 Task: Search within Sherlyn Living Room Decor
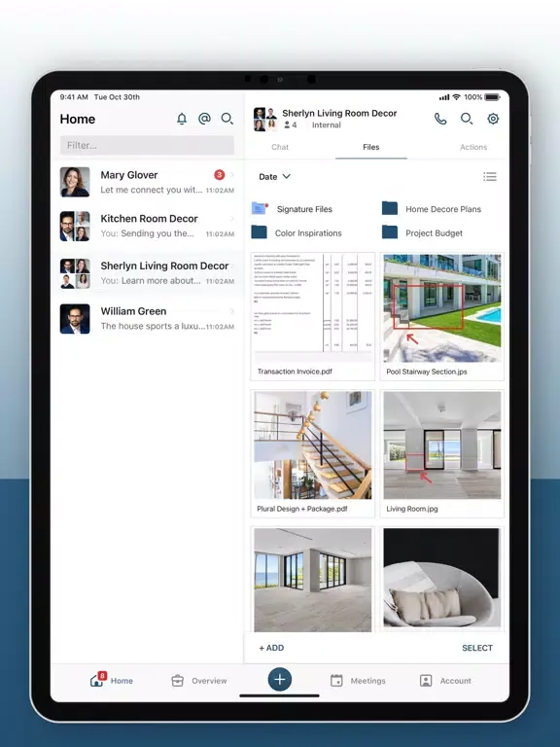click(x=467, y=119)
